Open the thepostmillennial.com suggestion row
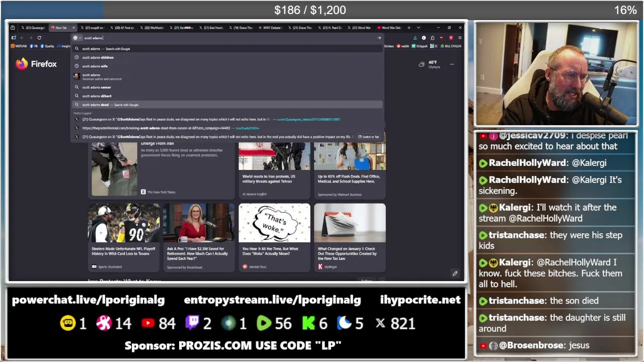Image resolution: width=644 pixels, height=362 pixels. coord(228,128)
